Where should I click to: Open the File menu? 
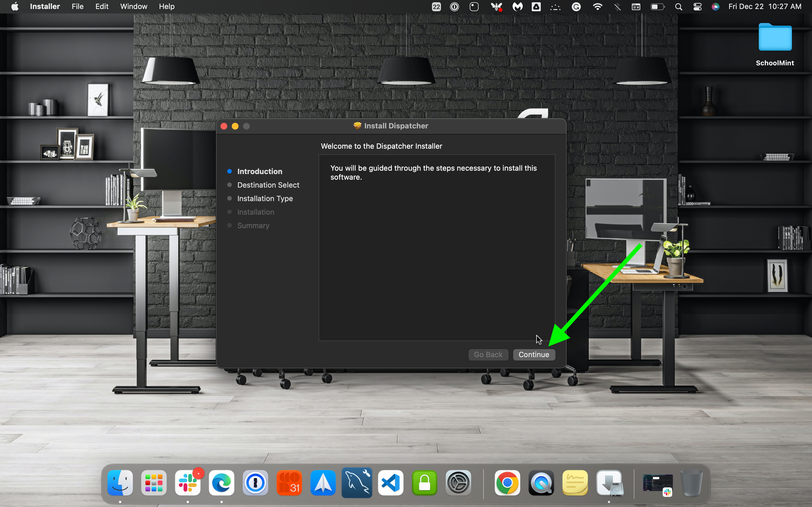click(78, 6)
